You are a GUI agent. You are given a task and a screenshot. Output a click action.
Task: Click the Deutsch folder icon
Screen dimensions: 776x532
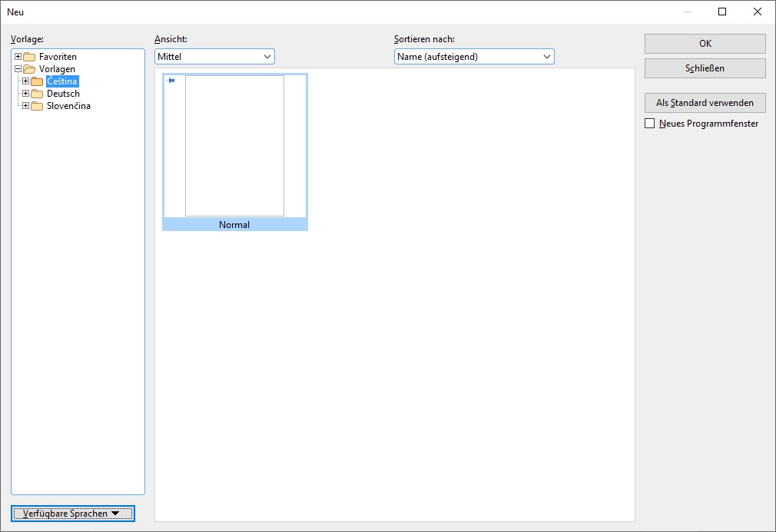point(37,94)
